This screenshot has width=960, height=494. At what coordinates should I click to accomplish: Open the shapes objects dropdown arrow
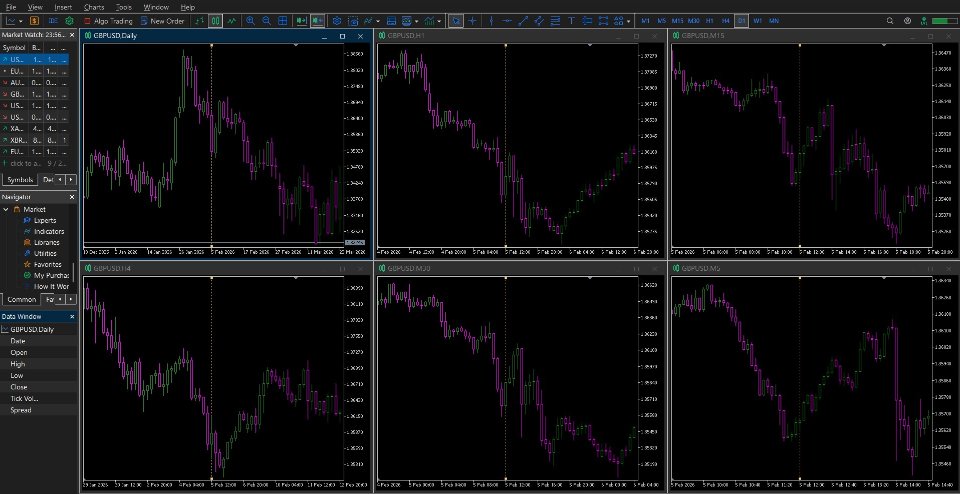pos(629,21)
